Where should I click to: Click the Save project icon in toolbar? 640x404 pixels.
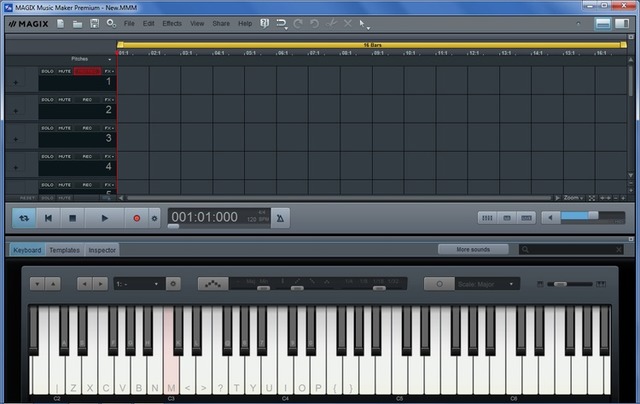94,22
